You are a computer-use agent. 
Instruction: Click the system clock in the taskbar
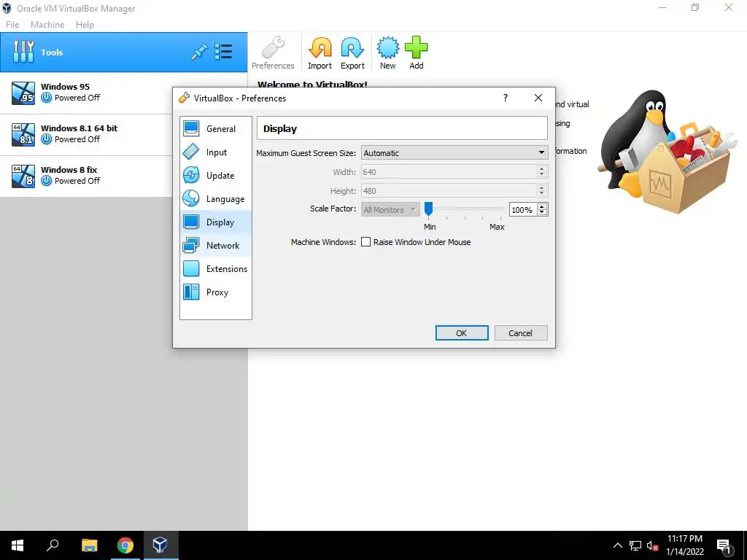coord(684,545)
